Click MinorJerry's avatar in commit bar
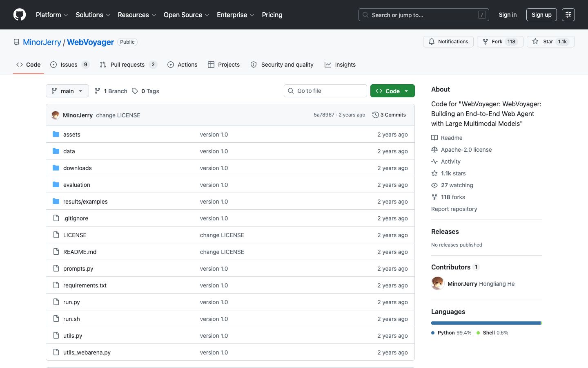The height and width of the screenshot is (368, 588). [x=56, y=115]
